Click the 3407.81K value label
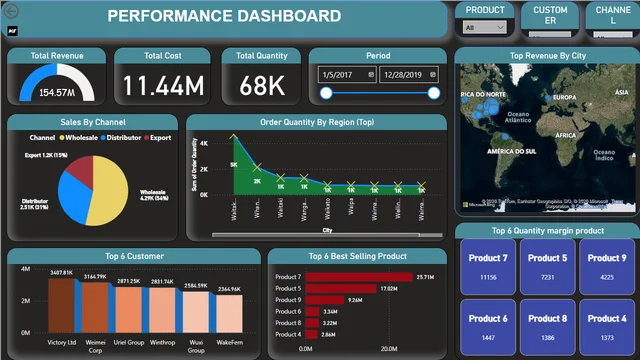640x360 pixels. tap(62, 272)
